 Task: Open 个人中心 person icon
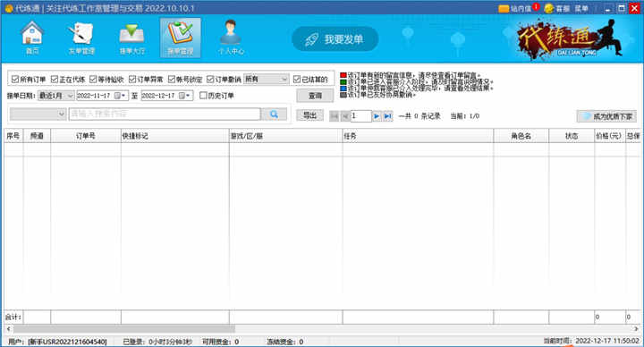231,38
